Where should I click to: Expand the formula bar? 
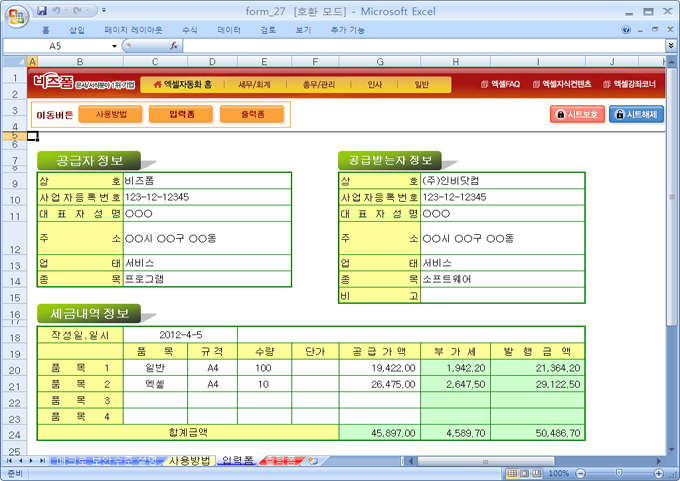(670, 46)
